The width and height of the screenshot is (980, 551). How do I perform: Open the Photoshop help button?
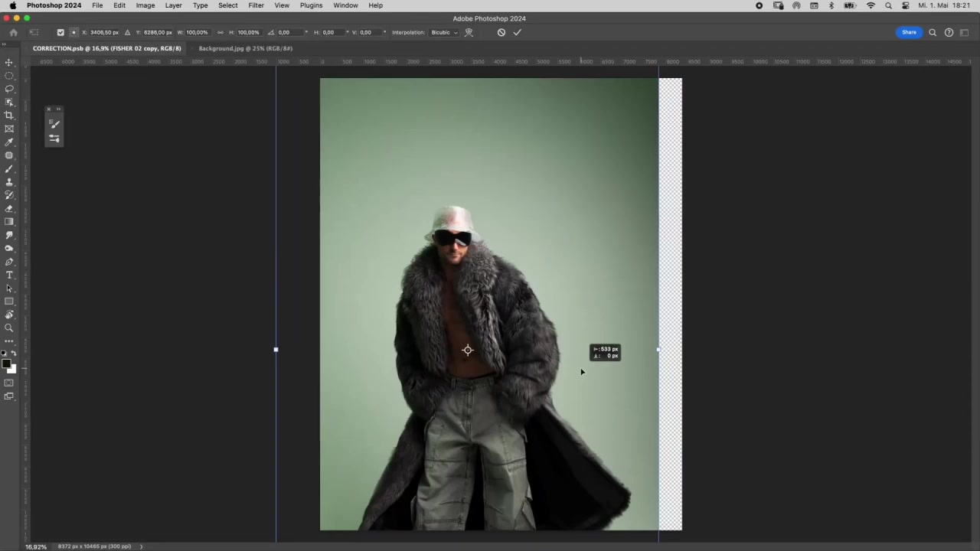click(949, 33)
